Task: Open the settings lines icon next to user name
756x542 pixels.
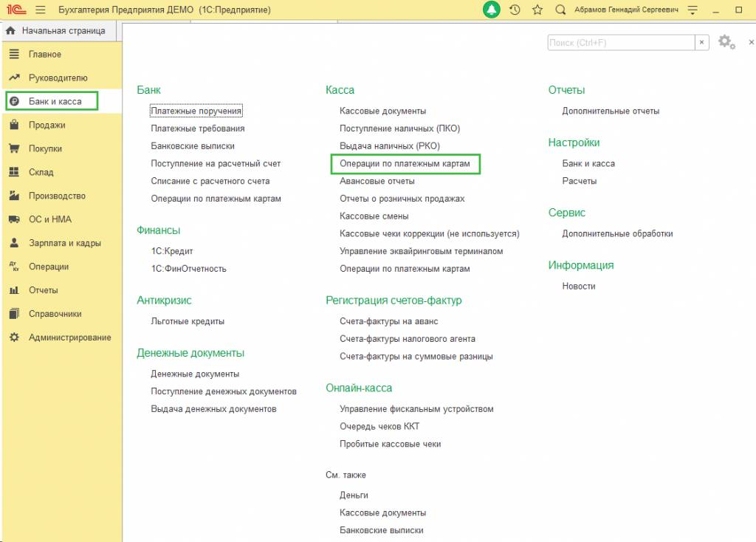Action: coord(693,10)
